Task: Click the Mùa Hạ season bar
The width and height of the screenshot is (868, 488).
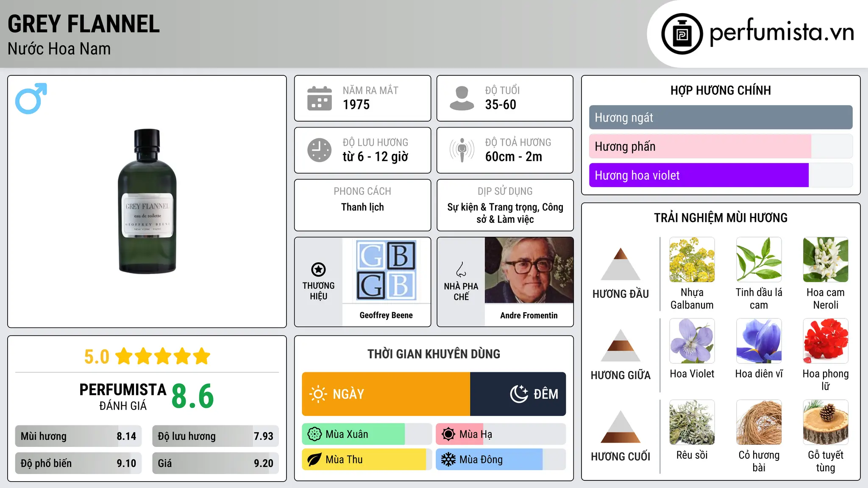Action: 501,434
